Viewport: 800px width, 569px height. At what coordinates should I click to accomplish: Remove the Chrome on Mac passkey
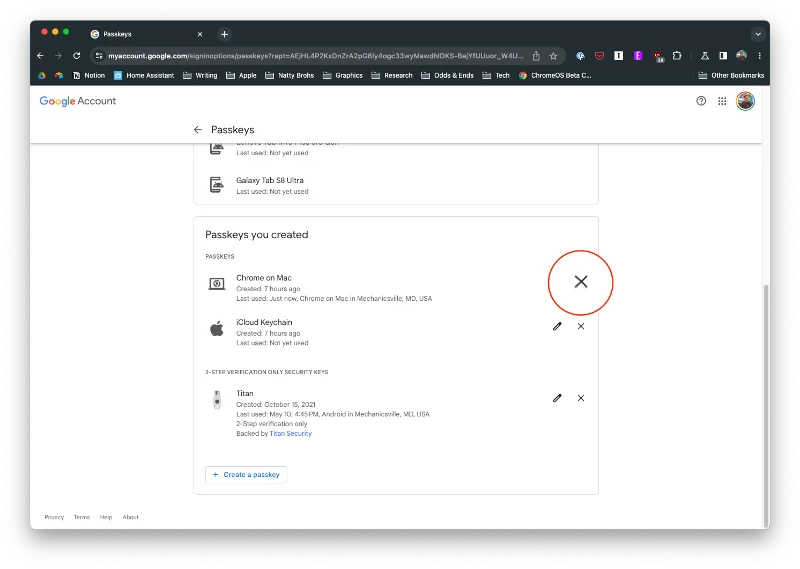point(580,282)
